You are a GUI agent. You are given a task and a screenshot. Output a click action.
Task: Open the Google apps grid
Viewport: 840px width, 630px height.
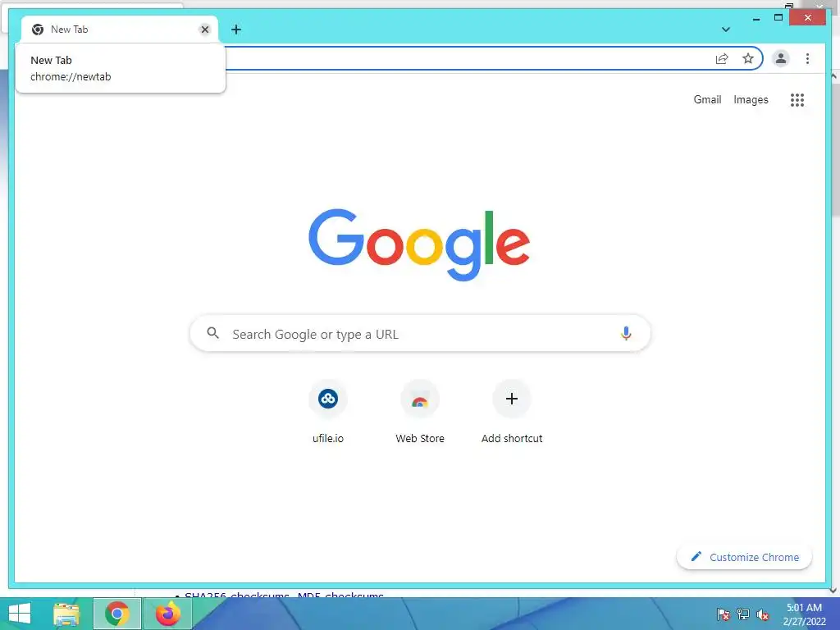[797, 99]
